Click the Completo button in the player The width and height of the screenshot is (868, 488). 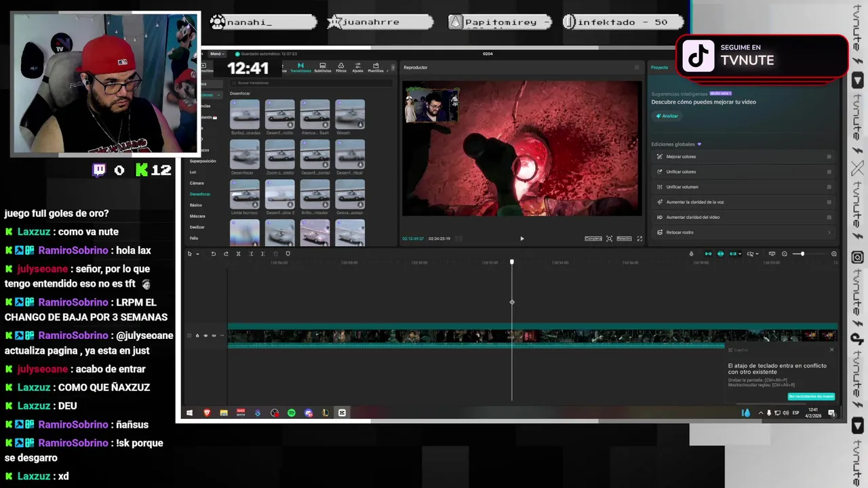(x=593, y=239)
